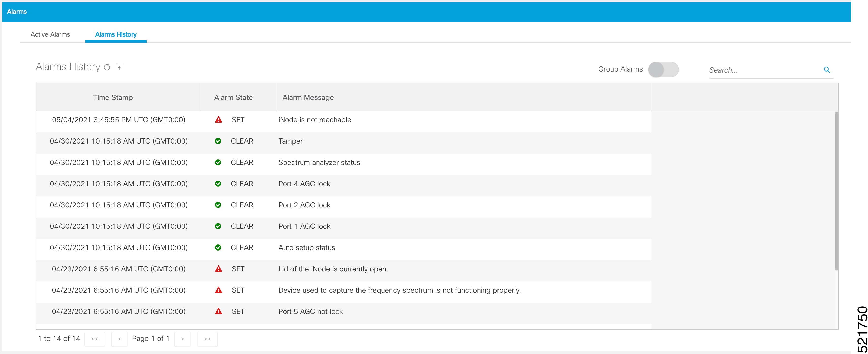Select the 'Port 2 AGC lock' message
Viewport: 868px width, 354px height.
304,205
